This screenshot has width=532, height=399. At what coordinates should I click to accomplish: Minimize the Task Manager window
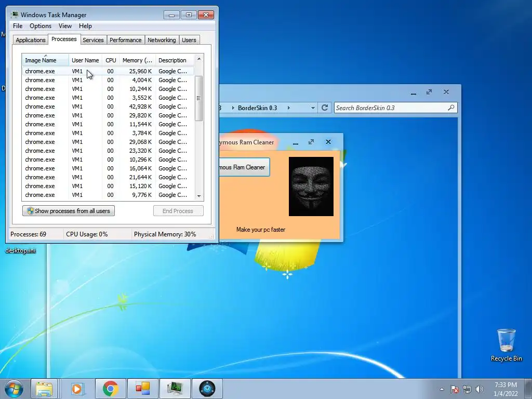[171, 15]
